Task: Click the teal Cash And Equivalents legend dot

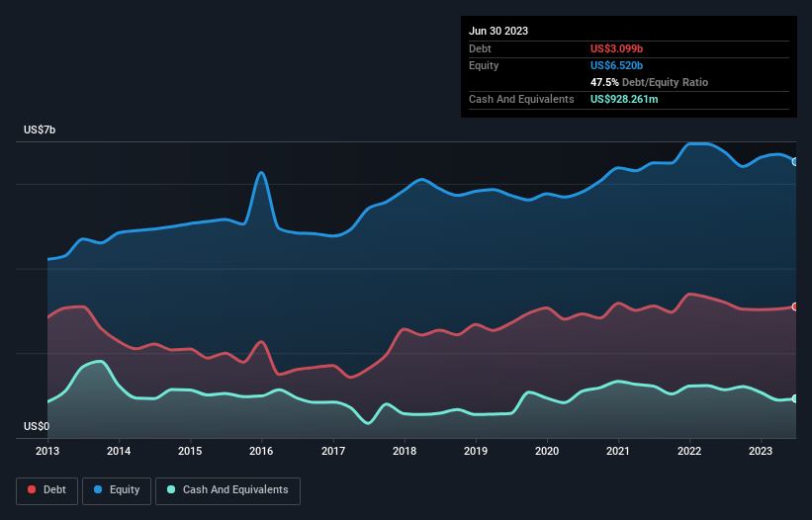Action: (171, 489)
